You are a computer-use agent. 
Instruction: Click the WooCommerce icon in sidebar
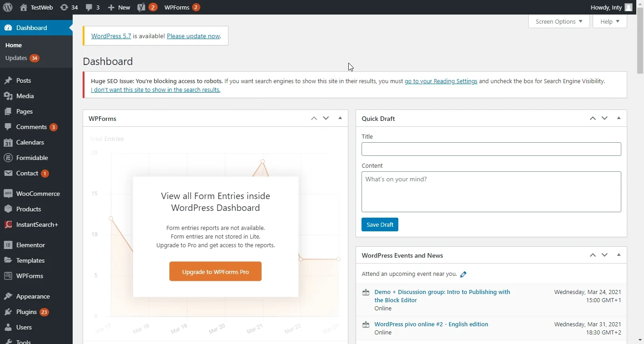coord(8,194)
